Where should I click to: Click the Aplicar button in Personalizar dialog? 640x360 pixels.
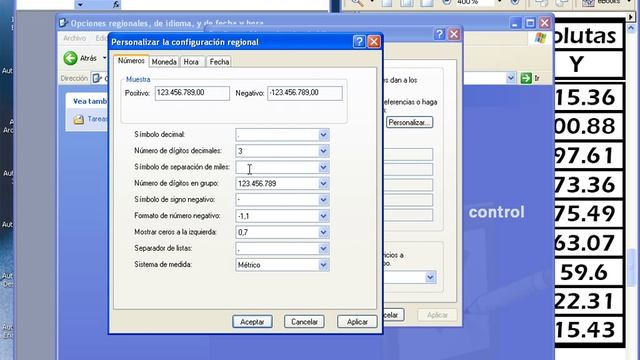click(357, 322)
